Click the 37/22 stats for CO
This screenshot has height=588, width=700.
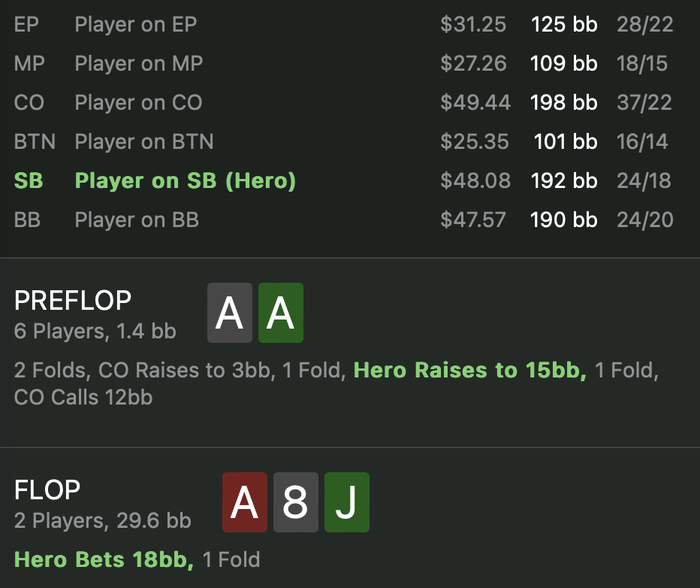[644, 103]
